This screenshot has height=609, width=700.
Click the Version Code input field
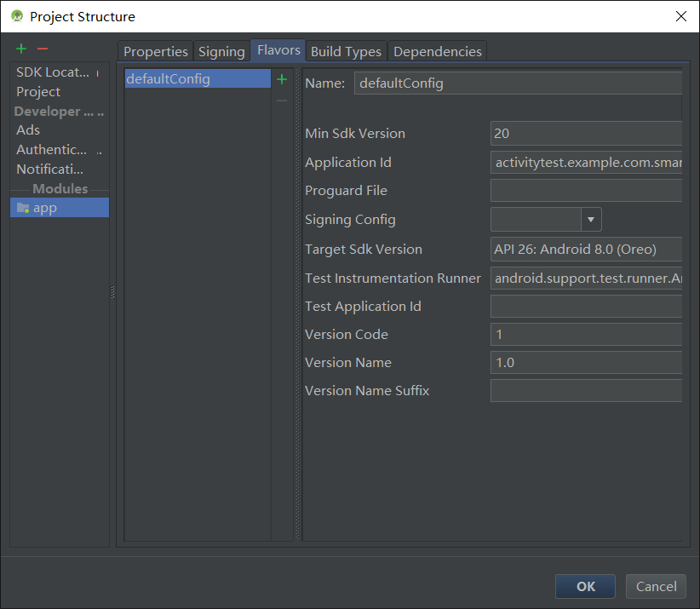[x=586, y=335]
